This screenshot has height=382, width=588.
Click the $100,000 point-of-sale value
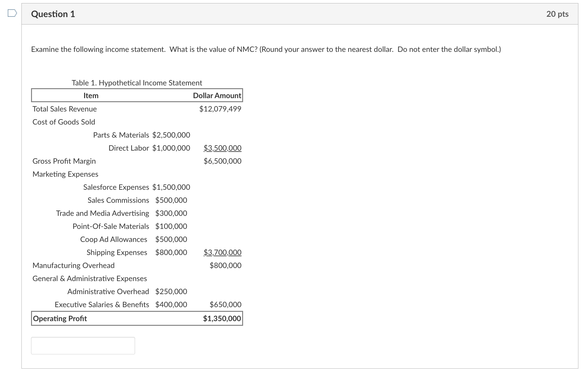tap(171, 226)
